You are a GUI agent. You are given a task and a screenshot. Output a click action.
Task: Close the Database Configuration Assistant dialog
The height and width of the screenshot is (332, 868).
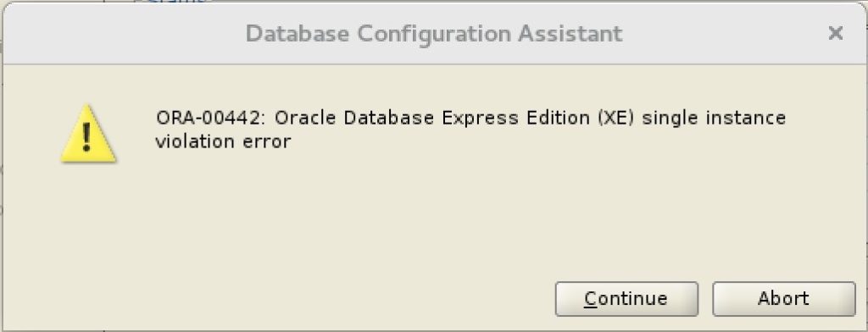pos(835,34)
